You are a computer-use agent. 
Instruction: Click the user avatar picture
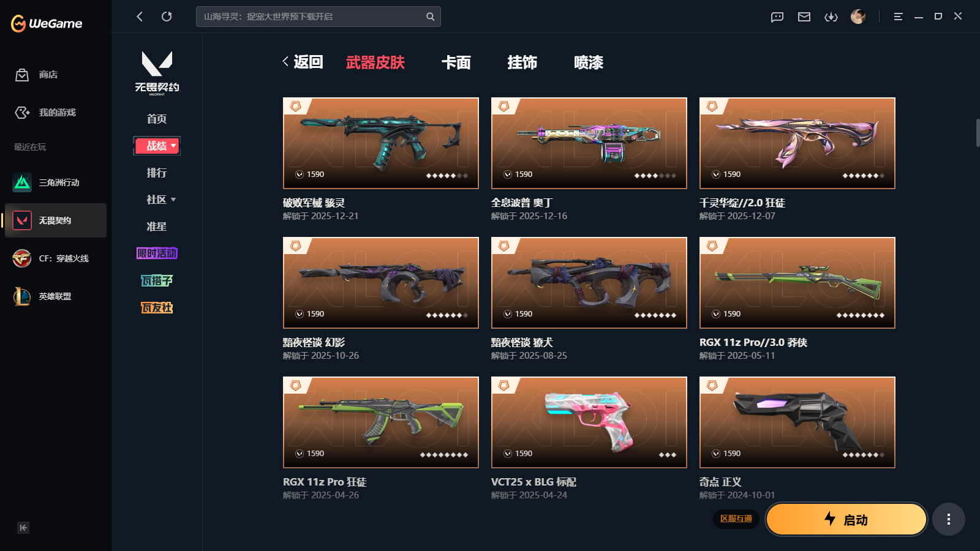(858, 17)
